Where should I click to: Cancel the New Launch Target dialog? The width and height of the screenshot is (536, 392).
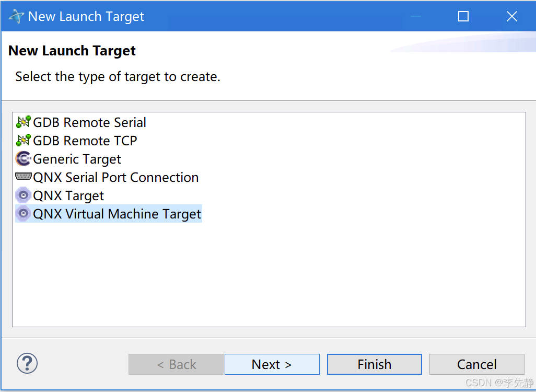pos(477,364)
